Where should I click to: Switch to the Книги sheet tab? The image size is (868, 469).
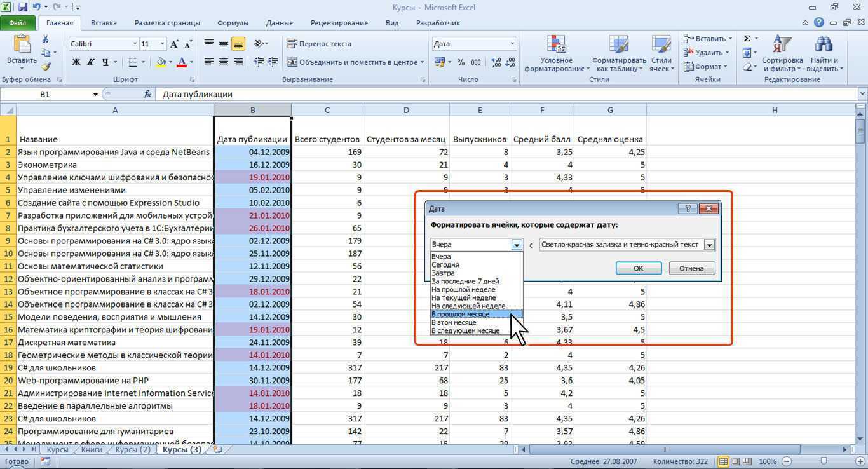tap(92, 449)
